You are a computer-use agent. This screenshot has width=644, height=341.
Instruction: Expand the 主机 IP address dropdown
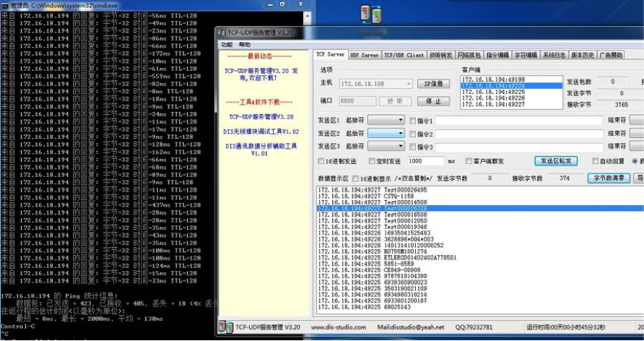[409, 84]
